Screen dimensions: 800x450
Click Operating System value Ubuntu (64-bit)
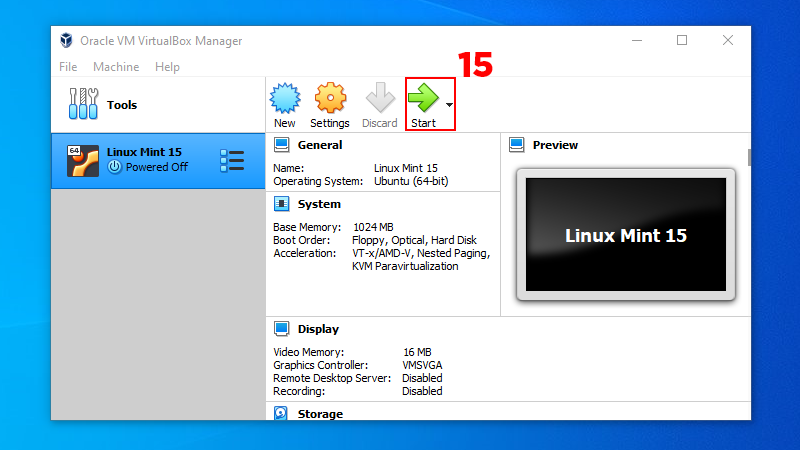pyautogui.click(x=411, y=181)
